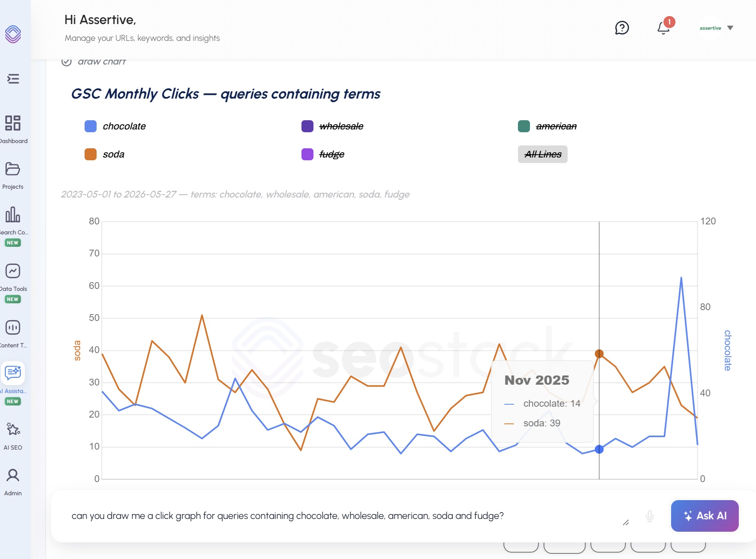756x559 pixels.
Task: Toggle the sidebar collapse menu icon
Action: tap(13, 79)
